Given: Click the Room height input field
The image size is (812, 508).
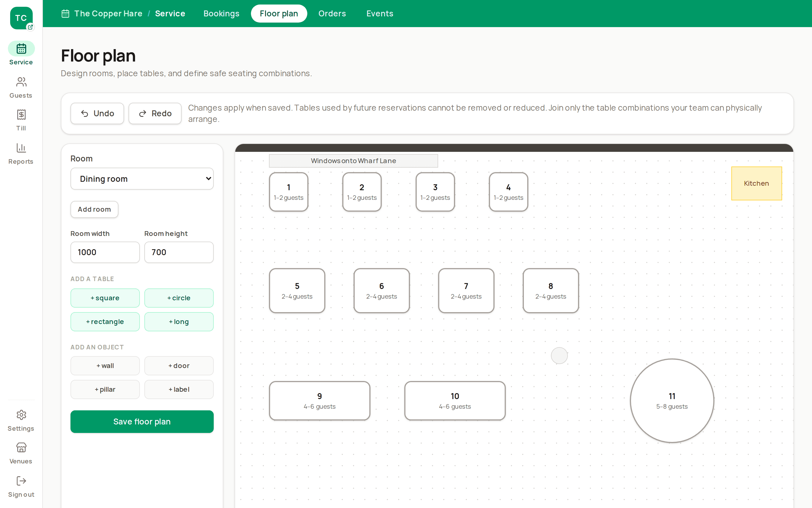Looking at the screenshot, I should pos(179,252).
